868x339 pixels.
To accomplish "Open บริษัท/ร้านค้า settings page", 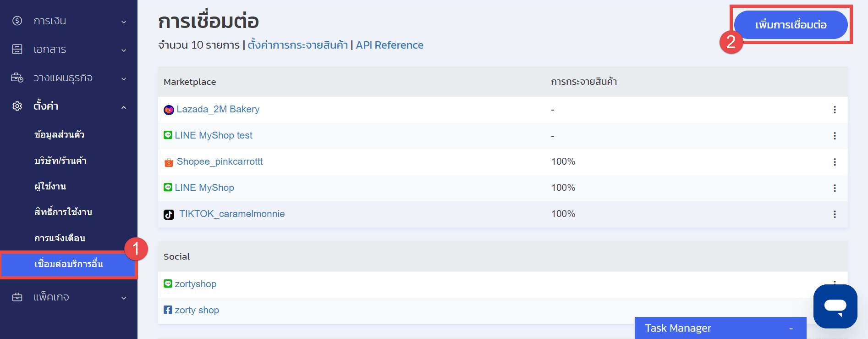I will pos(60,161).
